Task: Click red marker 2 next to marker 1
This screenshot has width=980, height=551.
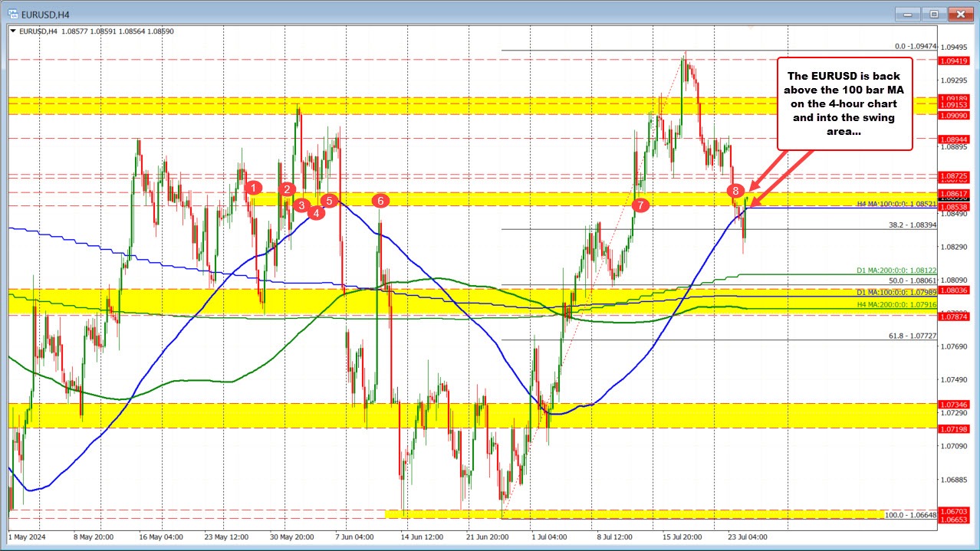Action: (x=287, y=188)
